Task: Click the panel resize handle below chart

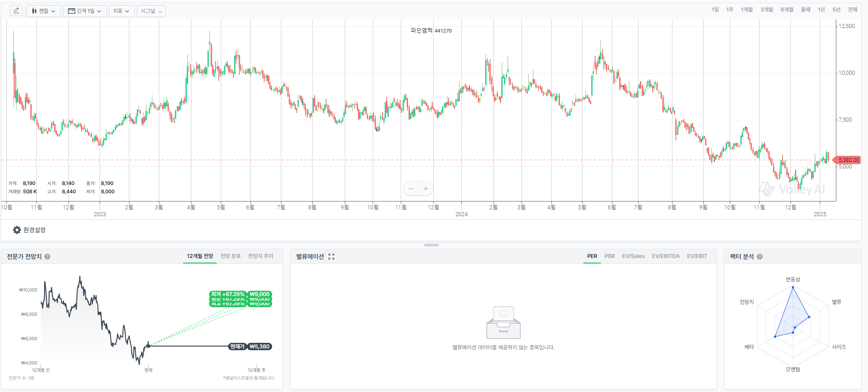Action: (x=431, y=245)
